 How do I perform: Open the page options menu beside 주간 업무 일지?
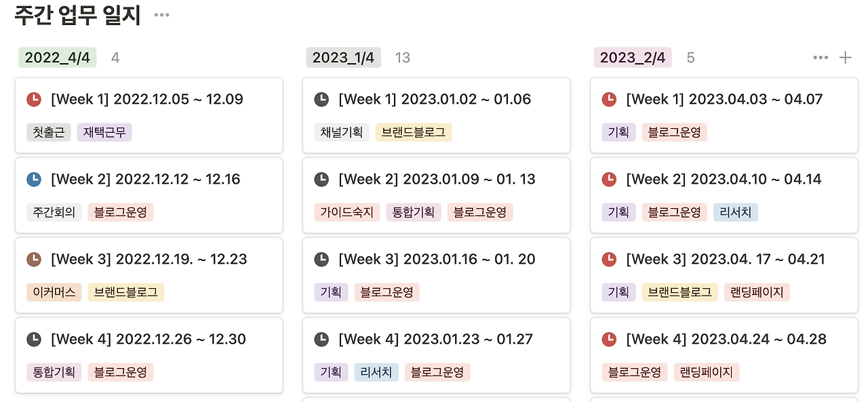point(161,15)
